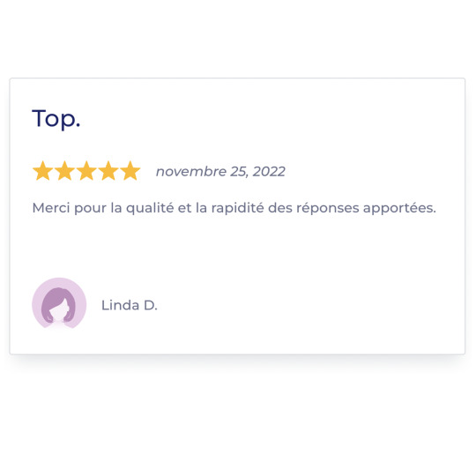This screenshot has height=476, width=476.
Task: Click the word "rapidité" in the review
Action: click(x=238, y=209)
